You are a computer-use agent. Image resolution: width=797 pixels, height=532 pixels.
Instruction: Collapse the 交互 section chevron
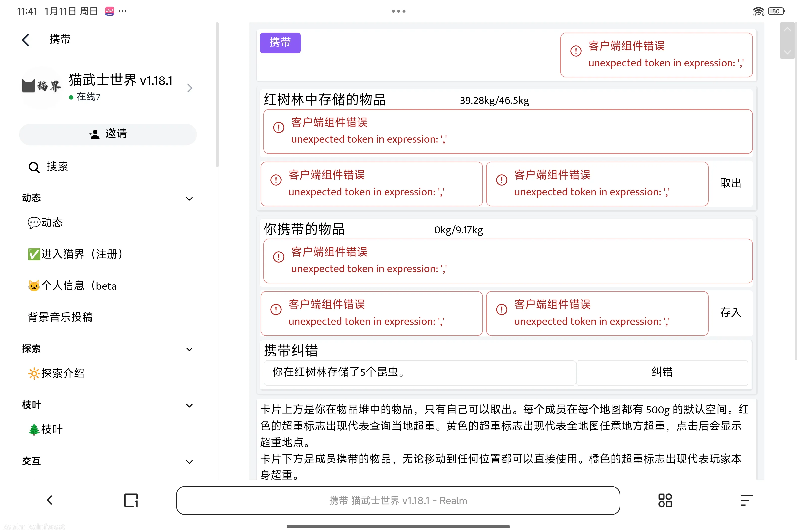point(189,462)
